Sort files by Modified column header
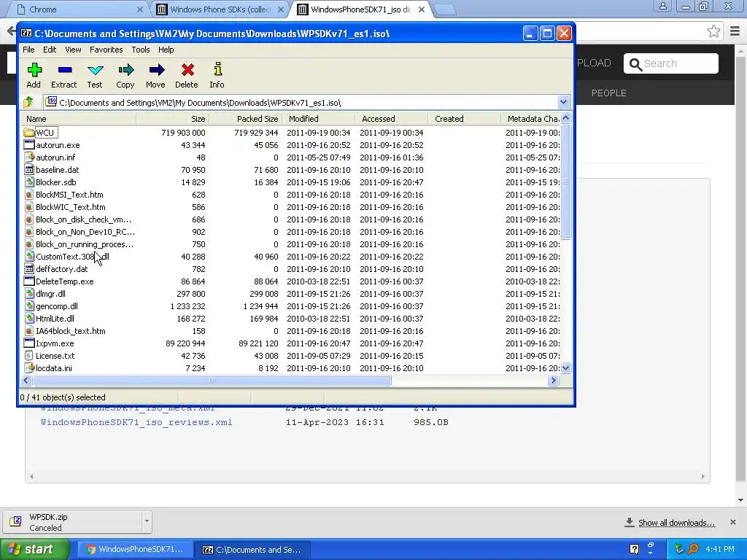Image resolution: width=747 pixels, height=560 pixels. 318,119
